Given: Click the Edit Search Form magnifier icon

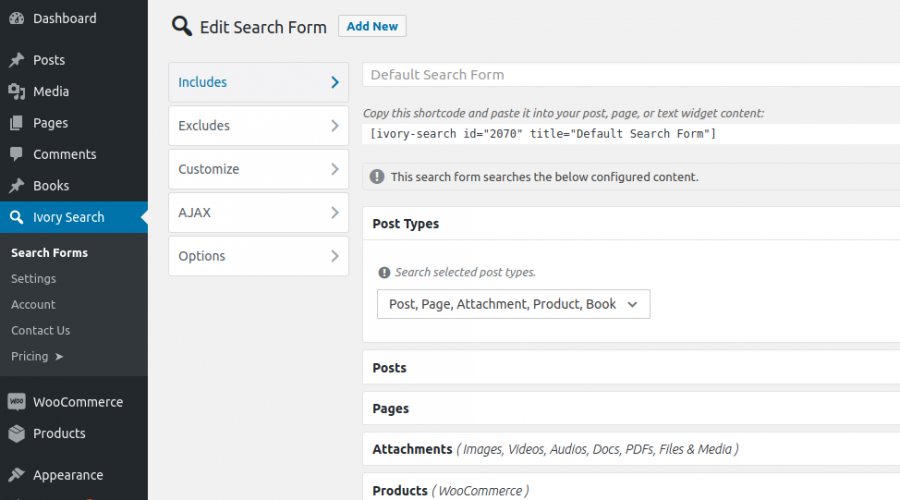Looking at the screenshot, I should tap(182, 26).
